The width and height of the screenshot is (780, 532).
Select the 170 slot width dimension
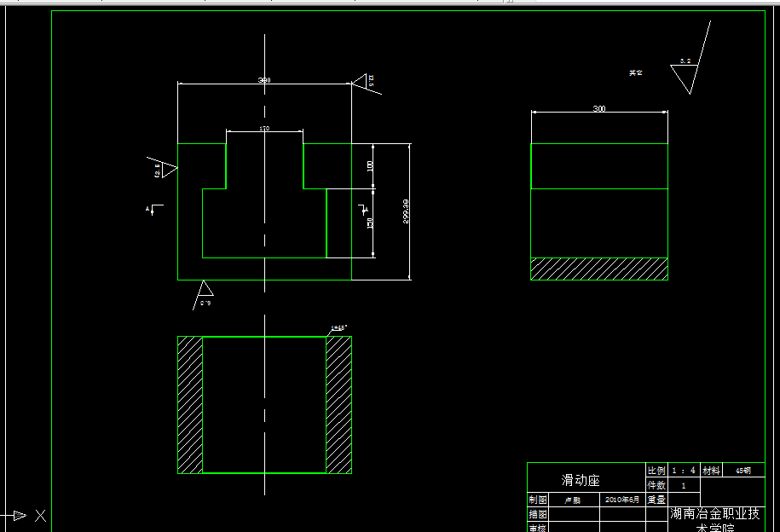point(264,129)
